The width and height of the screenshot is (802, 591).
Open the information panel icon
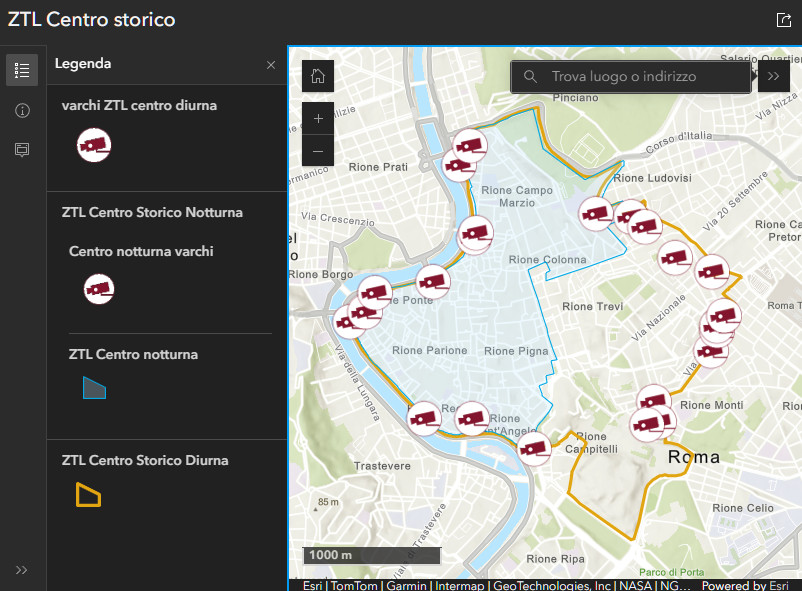click(22, 110)
